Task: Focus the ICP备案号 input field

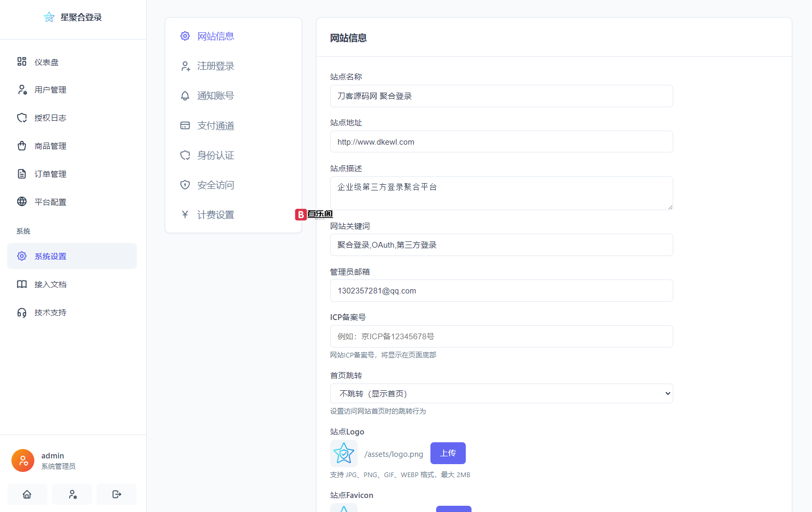Action: coord(501,337)
